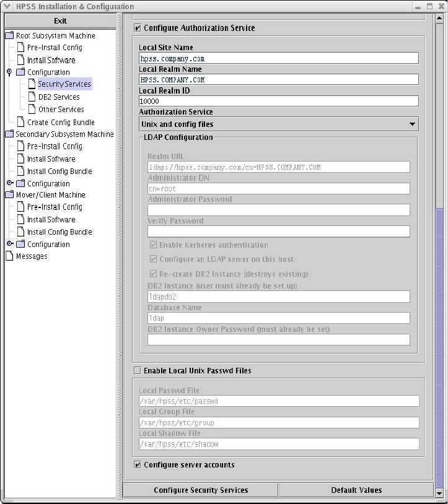The image size is (448, 504).
Task: Click the Local Passwd File field
Action: coord(279,401)
